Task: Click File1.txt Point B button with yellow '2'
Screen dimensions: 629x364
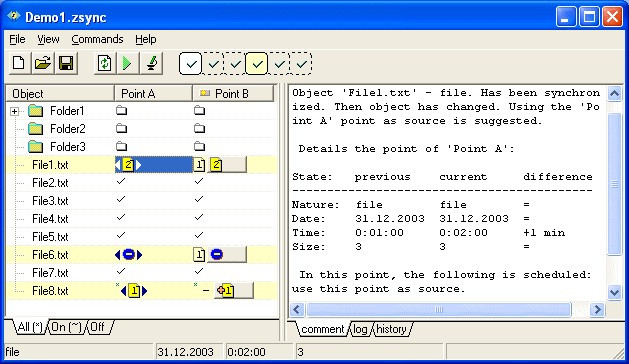Action: click(226, 165)
